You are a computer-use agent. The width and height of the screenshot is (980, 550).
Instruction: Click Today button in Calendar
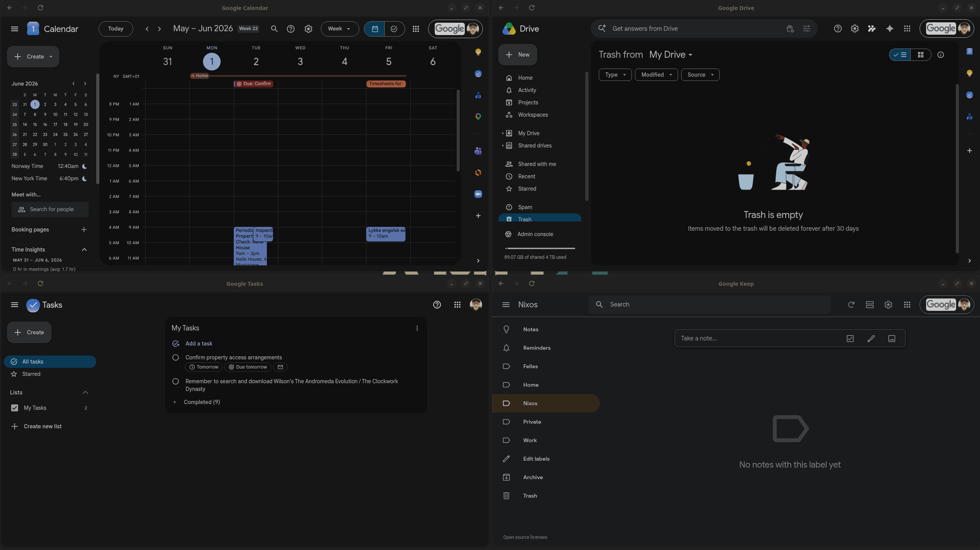[116, 29]
